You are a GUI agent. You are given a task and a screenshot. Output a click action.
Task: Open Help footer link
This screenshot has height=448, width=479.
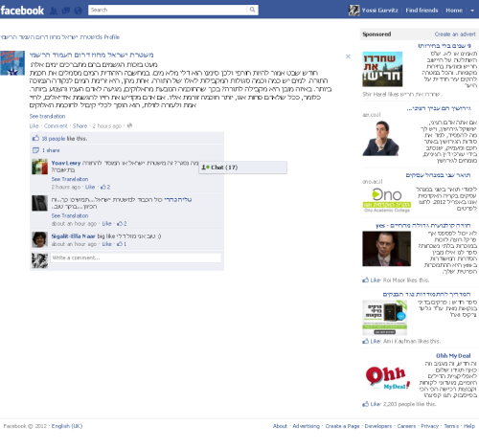coord(469,426)
